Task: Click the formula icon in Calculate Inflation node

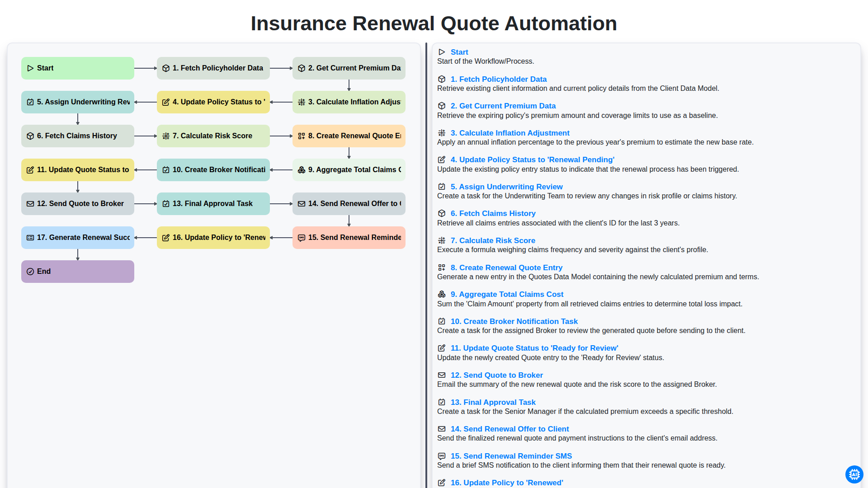Action: point(302,102)
